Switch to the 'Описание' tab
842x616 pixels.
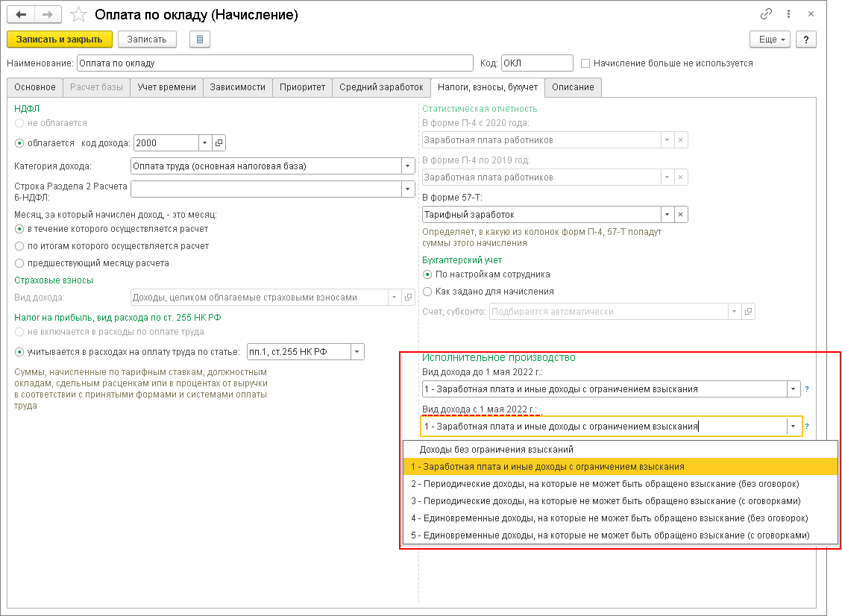tap(573, 87)
